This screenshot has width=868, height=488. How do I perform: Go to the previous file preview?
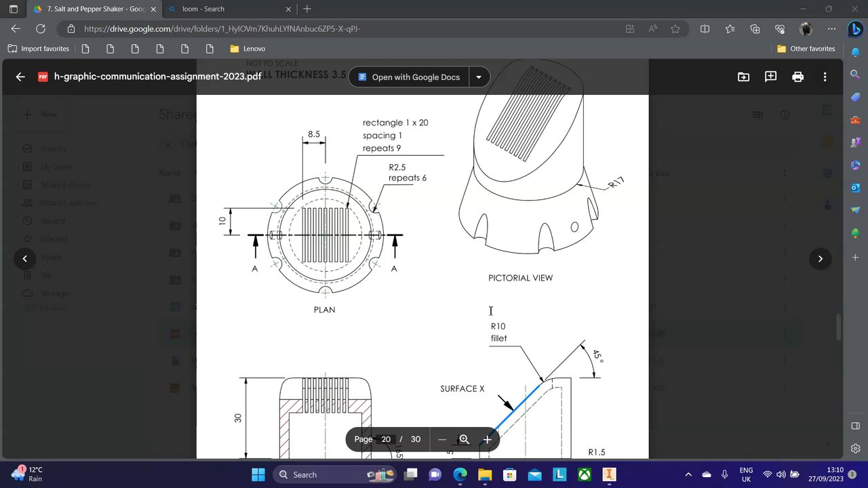point(25,258)
